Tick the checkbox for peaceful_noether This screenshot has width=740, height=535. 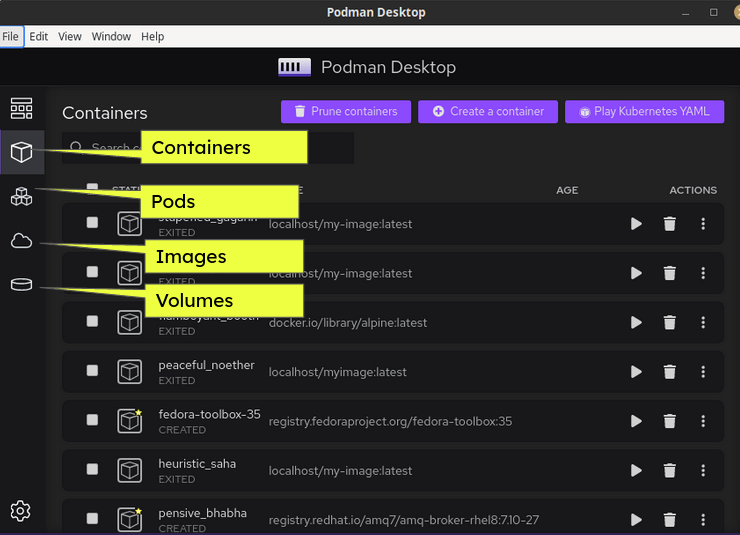click(x=92, y=370)
